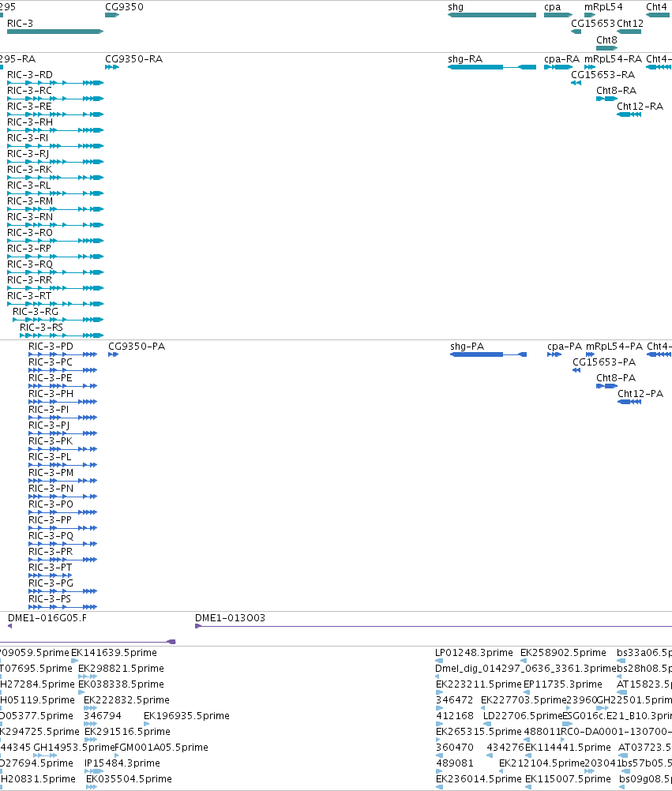Select the shg-PA protein label
Image resolution: width=672 pixels, height=791 pixels.
pyautogui.click(x=467, y=347)
